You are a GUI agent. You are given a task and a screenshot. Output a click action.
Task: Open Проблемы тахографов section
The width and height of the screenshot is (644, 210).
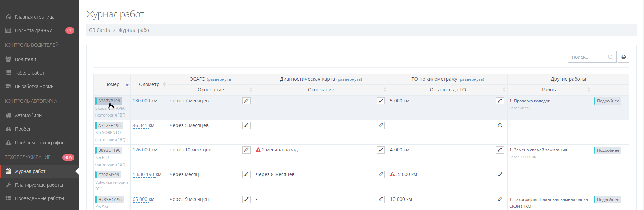tap(40, 143)
